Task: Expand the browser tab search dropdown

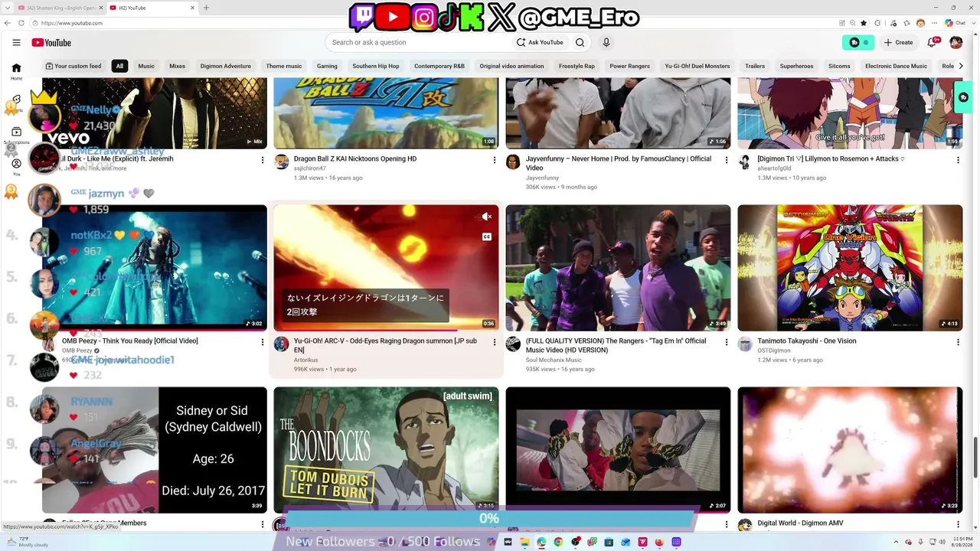Action: click(8, 8)
